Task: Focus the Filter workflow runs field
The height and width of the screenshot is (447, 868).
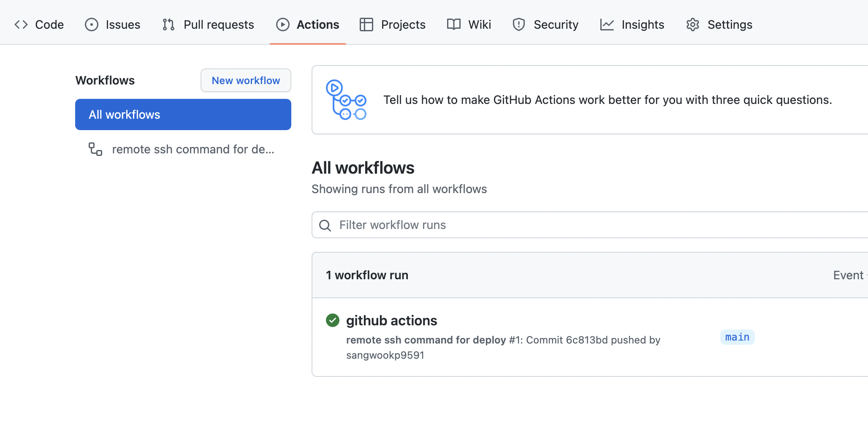Action: point(589,225)
